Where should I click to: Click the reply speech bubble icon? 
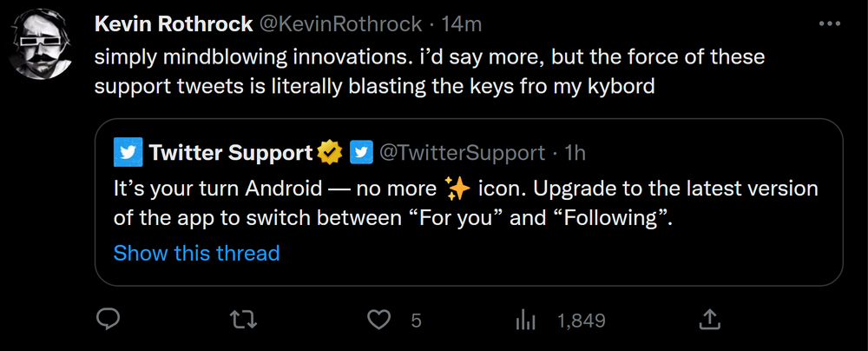[107, 320]
